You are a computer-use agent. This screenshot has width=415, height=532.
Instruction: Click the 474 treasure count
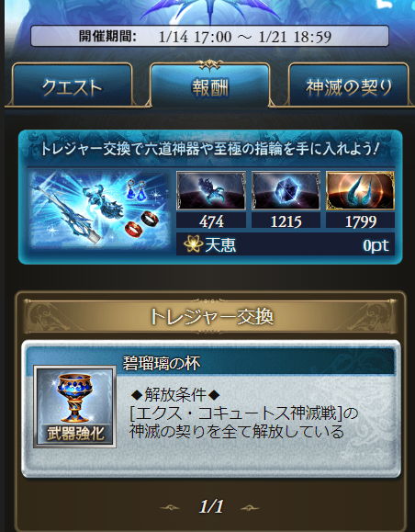211,221
